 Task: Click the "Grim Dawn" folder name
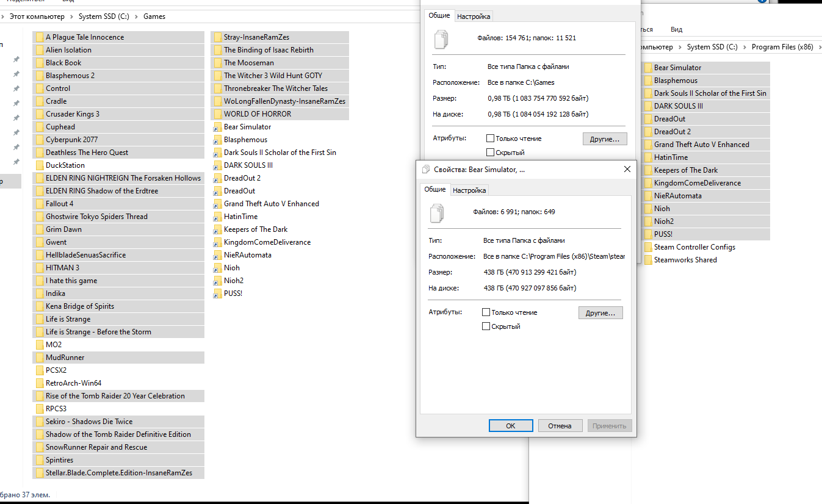[x=63, y=229]
